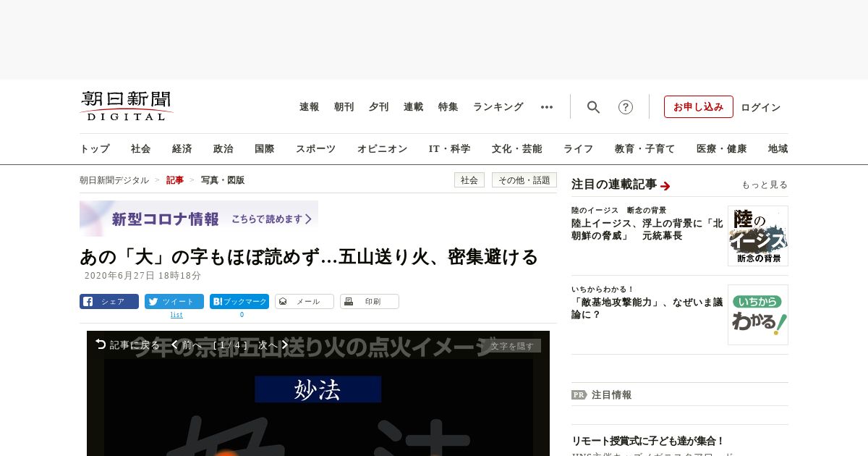Select the 特集 menu item

448,107
